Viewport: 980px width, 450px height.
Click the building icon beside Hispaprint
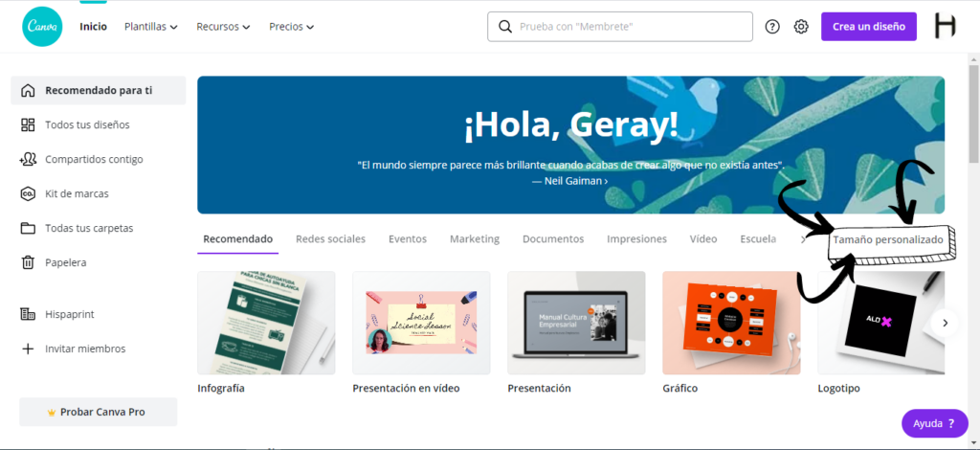tap(28, 314)
